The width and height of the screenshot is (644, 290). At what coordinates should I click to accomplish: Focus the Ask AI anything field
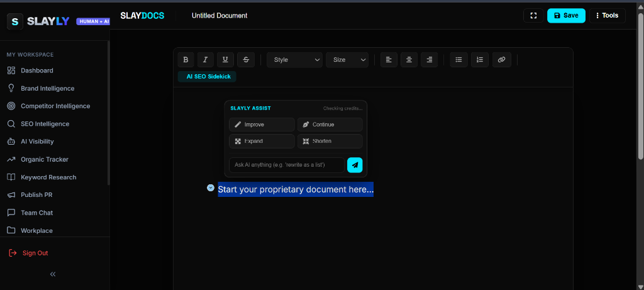(287, 165)
